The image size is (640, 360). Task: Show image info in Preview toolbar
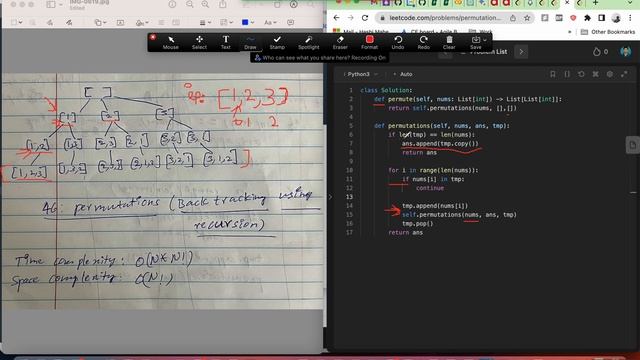pyautogui.click(x=172, y=4)
